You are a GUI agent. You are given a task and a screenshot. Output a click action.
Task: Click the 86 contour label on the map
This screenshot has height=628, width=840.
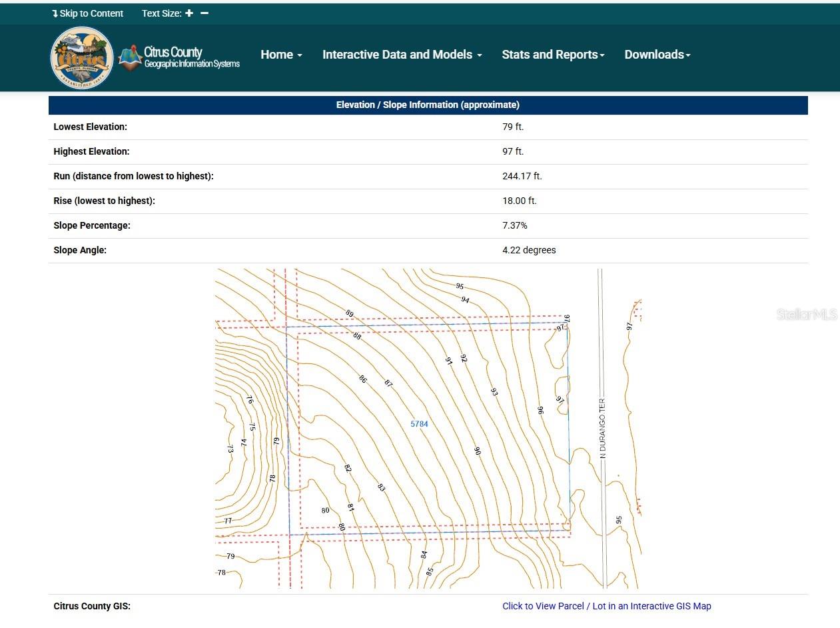point(362,379)
